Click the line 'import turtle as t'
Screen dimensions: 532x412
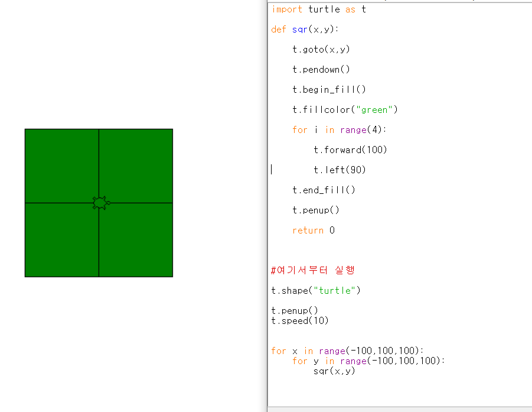[319, 9]
